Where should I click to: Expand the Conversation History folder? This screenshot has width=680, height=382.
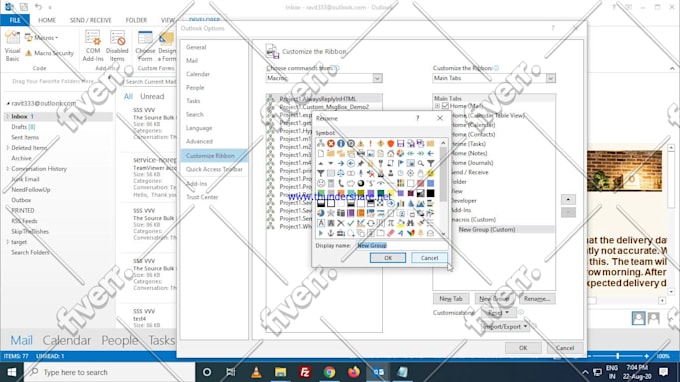pos(7,169)
